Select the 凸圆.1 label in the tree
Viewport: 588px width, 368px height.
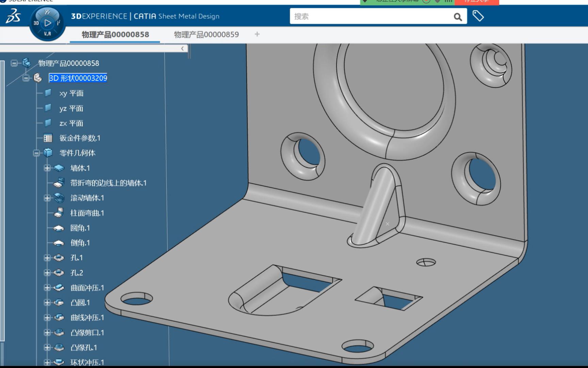(80, 303)
